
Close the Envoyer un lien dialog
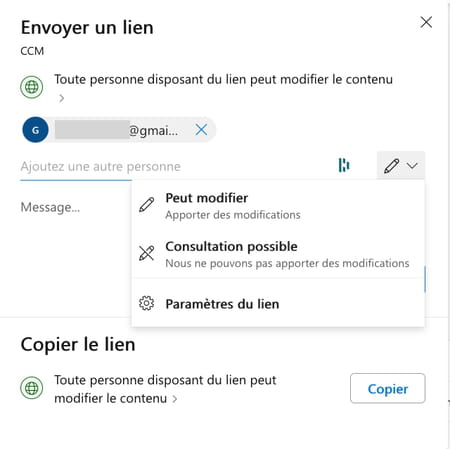point(426,22)
